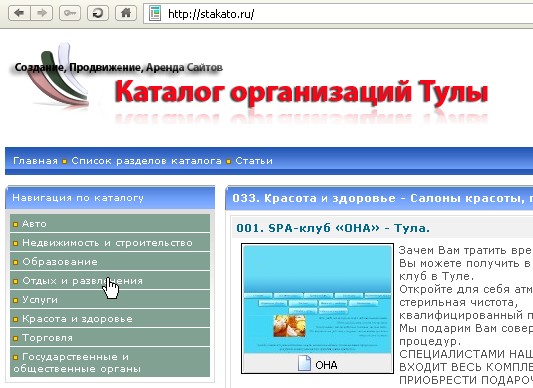The width and height of the screenshot is (533, 388).
Task: Open the 'Услуги' catalog section
Action: [110, 300]
